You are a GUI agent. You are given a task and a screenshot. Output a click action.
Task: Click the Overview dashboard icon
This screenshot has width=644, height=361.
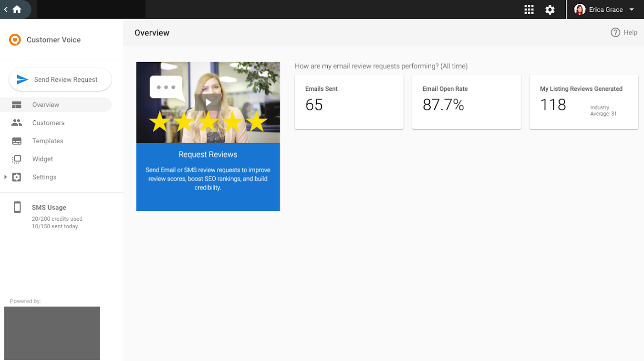click(x=17, y=105)
